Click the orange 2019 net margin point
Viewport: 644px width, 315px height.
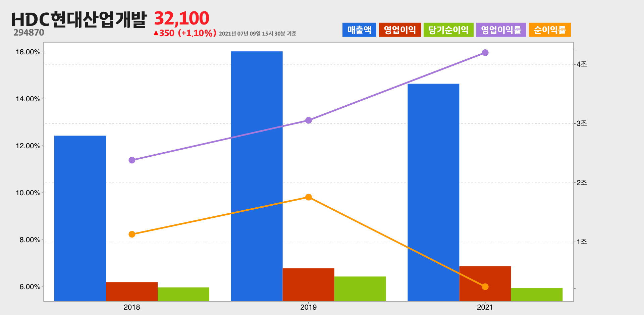tap(309, 197)
